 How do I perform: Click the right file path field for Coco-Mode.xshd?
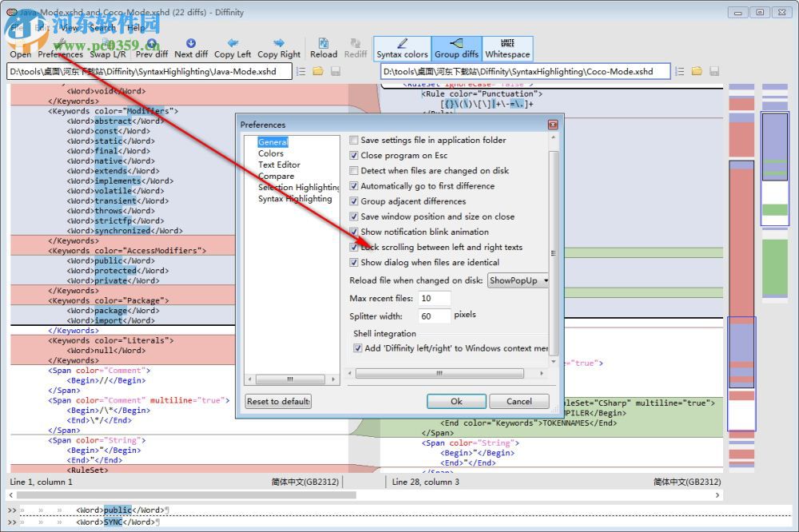pyautogui.click(x=526, y=71)
